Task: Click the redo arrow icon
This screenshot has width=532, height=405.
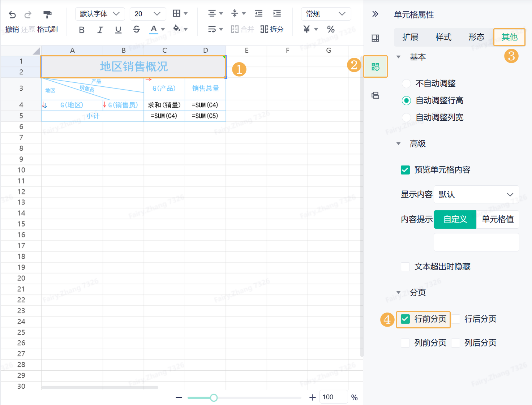Action: tap(28, 14)
